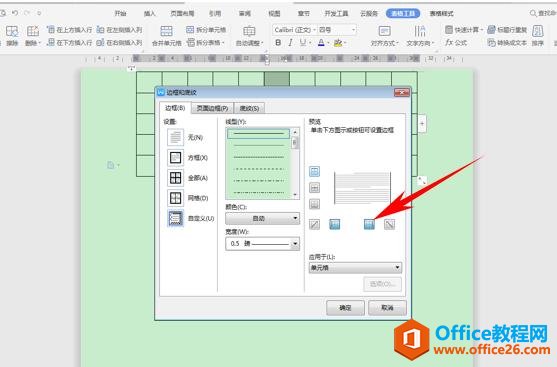This screenshot has height=367, width=557.
Task: Toggle the top border button in preview
Action: pyautogui.click(x=314, y=172)
